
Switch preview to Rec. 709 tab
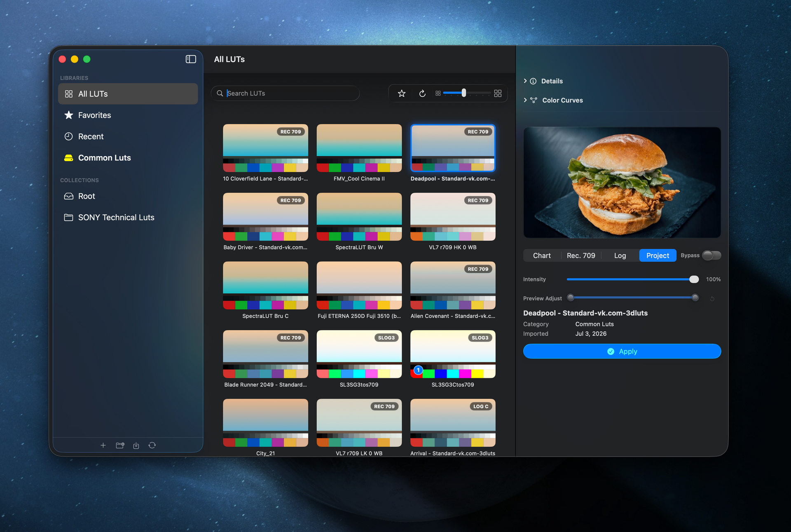581,255
